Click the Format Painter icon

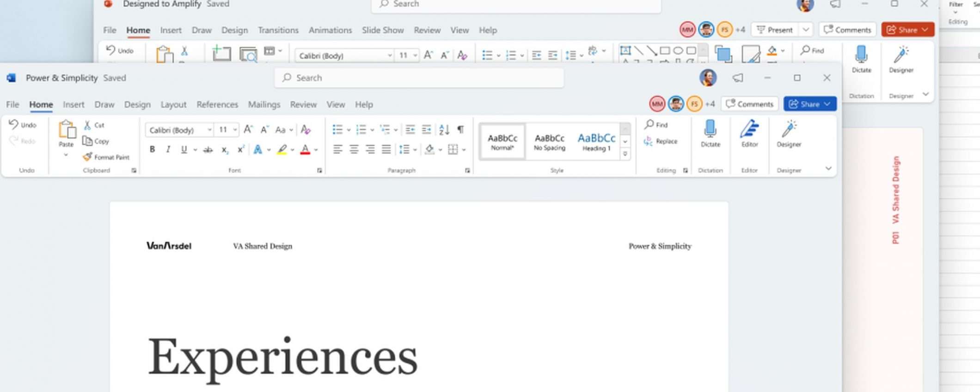(87, 157)
